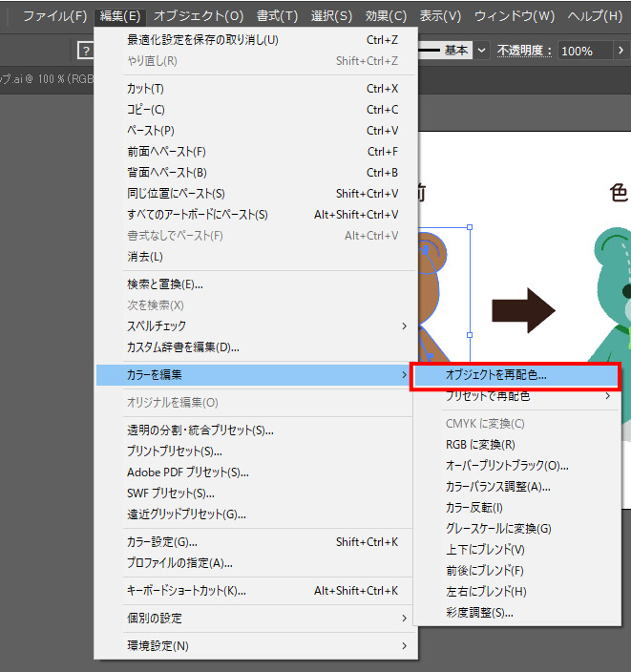Click the opacity 100% input field
The height and width of the screenshot is (672, 631).
(x=588, y=51)
